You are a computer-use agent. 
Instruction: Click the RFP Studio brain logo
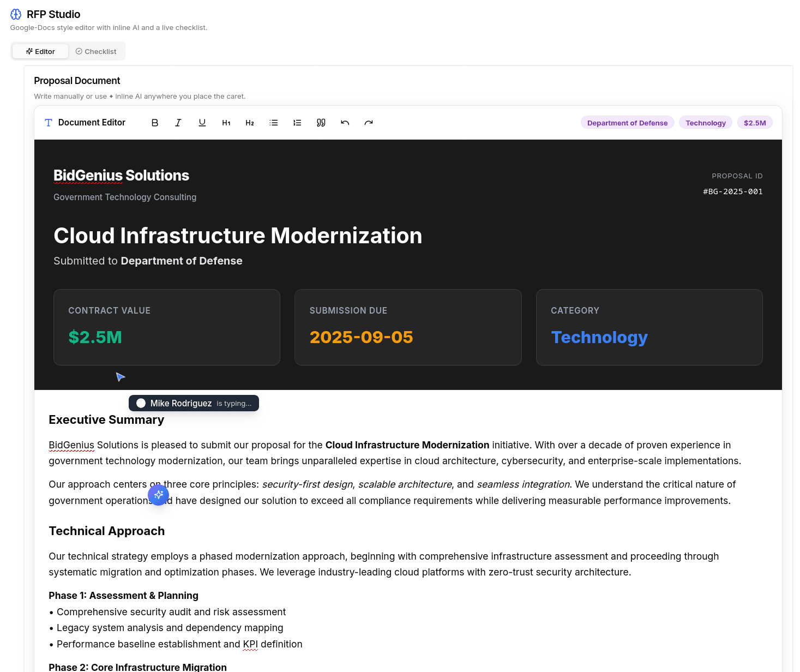point(16,14)
